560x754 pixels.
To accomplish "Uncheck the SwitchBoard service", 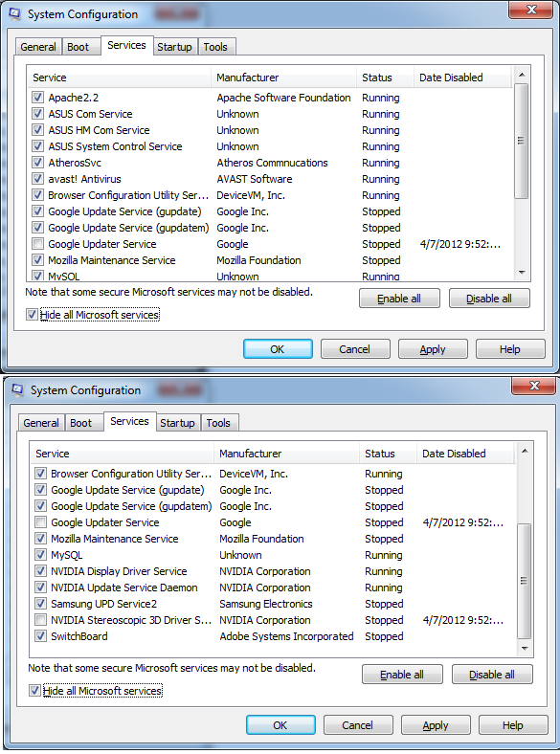I will (40, 636).
